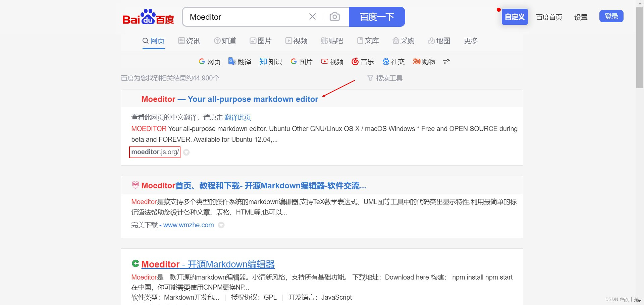This screenshot has width=644, height=305.
Task: Switch to 图片 tab
Action: [x=261, y=41]
